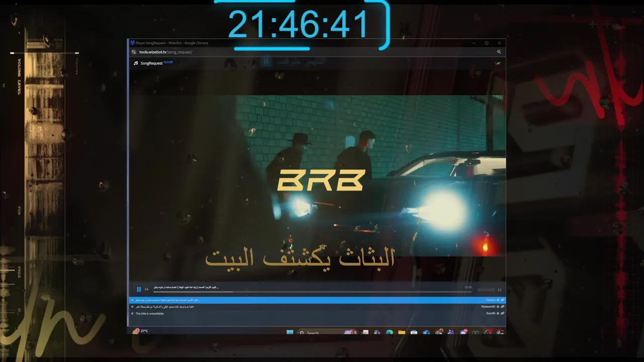Seek along the song progress bar

pyautogui.click(x=312, y=292)
